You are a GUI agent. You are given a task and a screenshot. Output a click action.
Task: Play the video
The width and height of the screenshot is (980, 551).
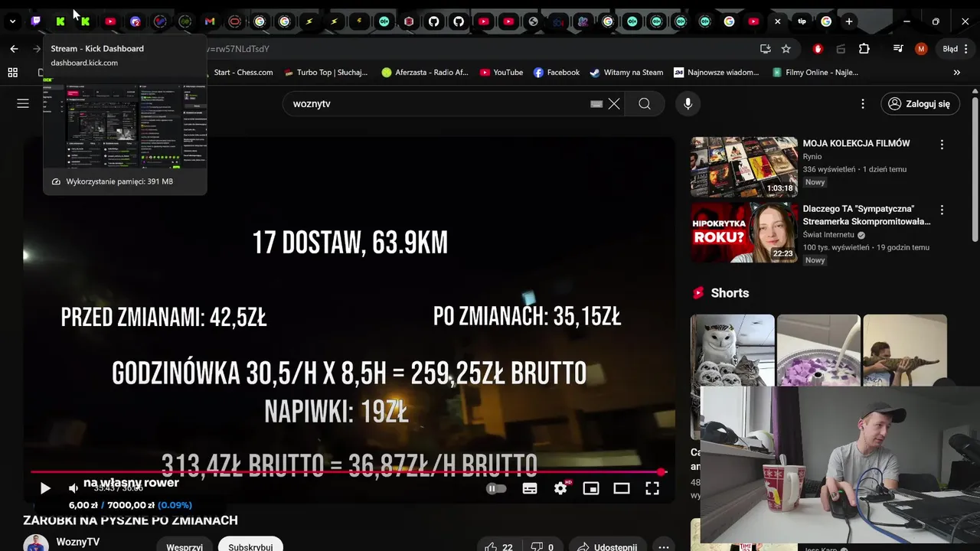point(45,488)
